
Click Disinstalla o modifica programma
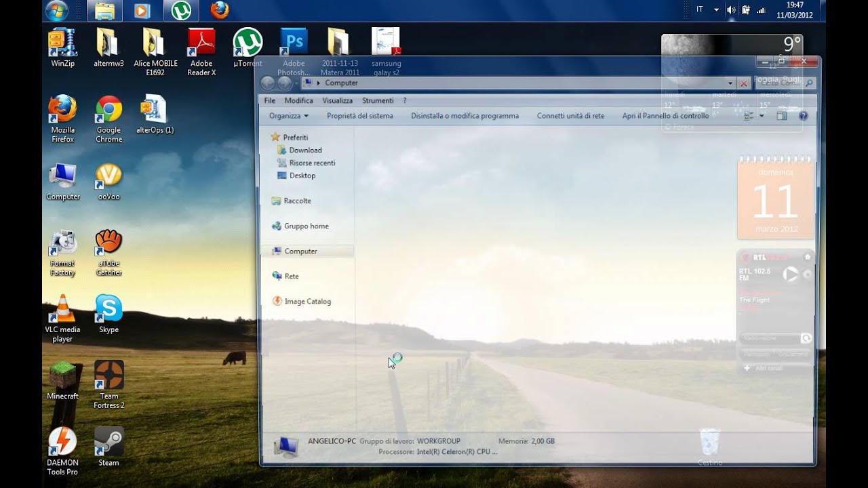pos(465,116)
